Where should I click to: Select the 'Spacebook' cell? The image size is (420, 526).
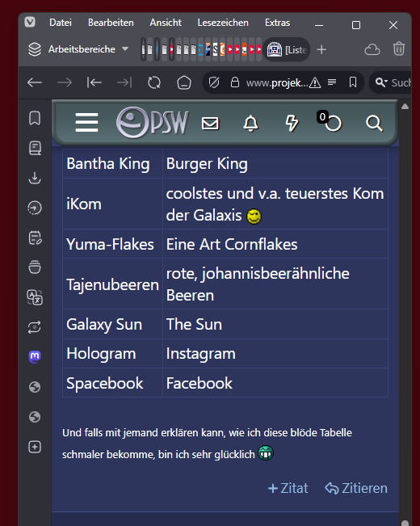[113, 383]
